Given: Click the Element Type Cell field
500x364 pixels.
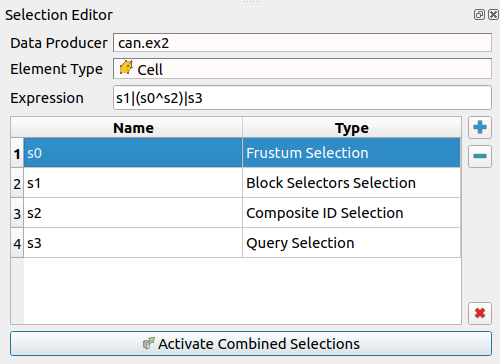Looking at the screenshot, I should point(302,69).
